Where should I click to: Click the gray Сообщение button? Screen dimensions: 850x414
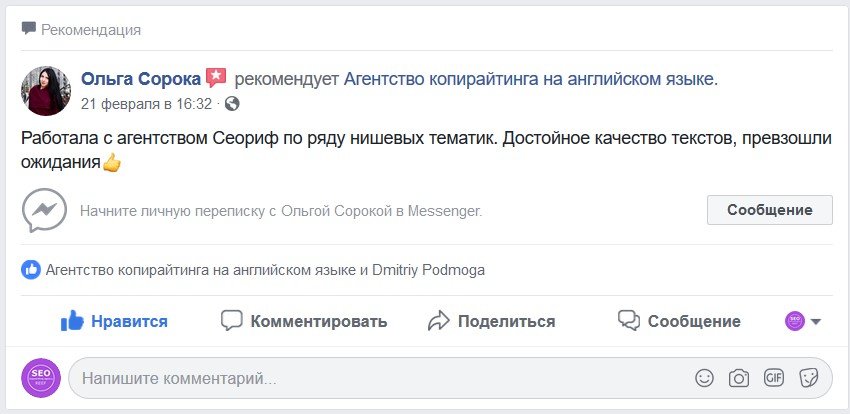[769, 210]
